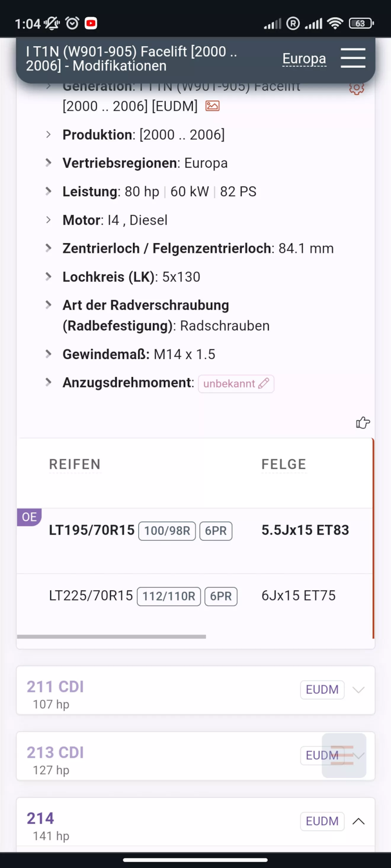The width and height of the screenshot is (391, 868).
Task: Click the generation image gallery icon
Action: [x=213, y=106]
